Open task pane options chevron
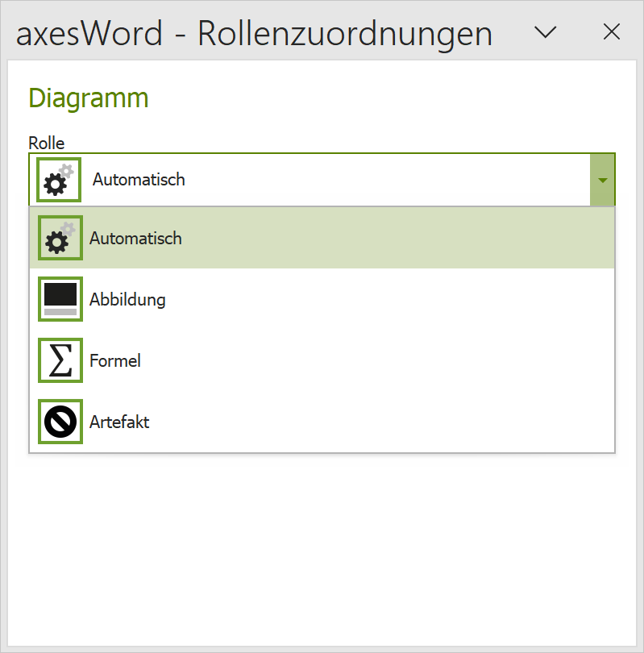 (x=545, y=32)
